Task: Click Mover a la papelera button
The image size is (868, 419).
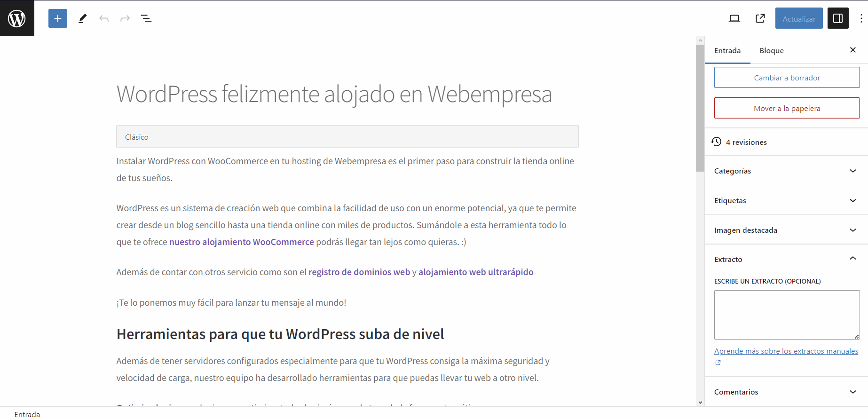Action: (x=787, y=108)
